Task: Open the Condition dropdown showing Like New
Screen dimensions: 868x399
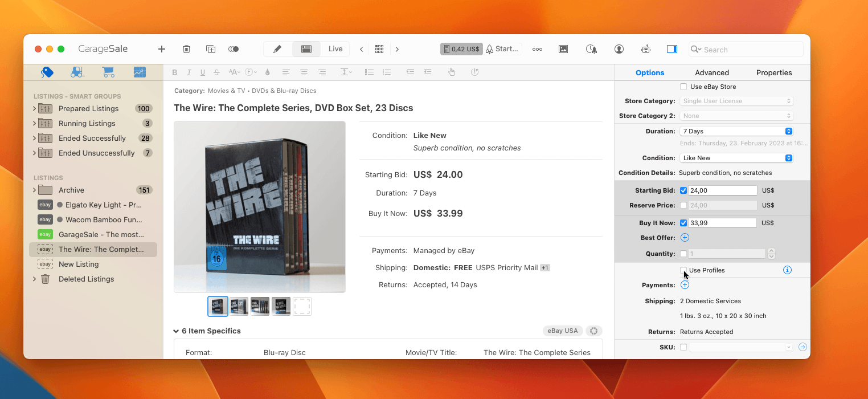Action: 736,158
